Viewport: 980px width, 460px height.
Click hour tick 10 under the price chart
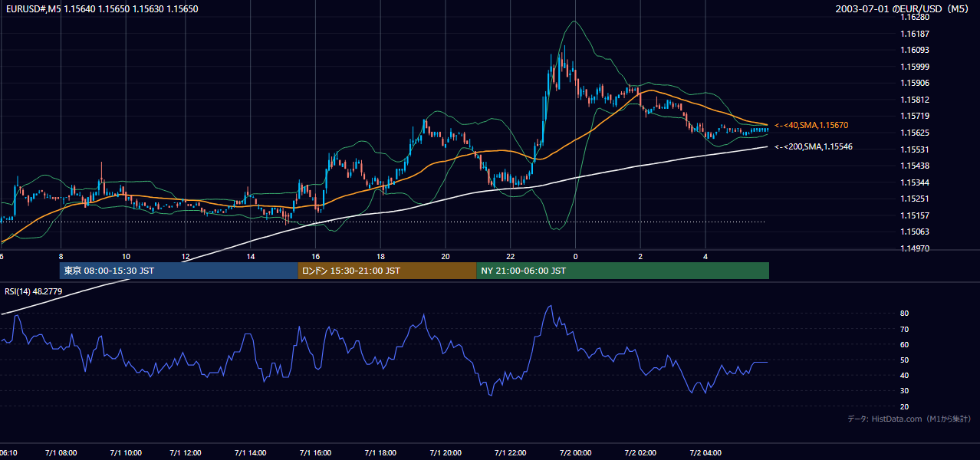pos(126,257)
